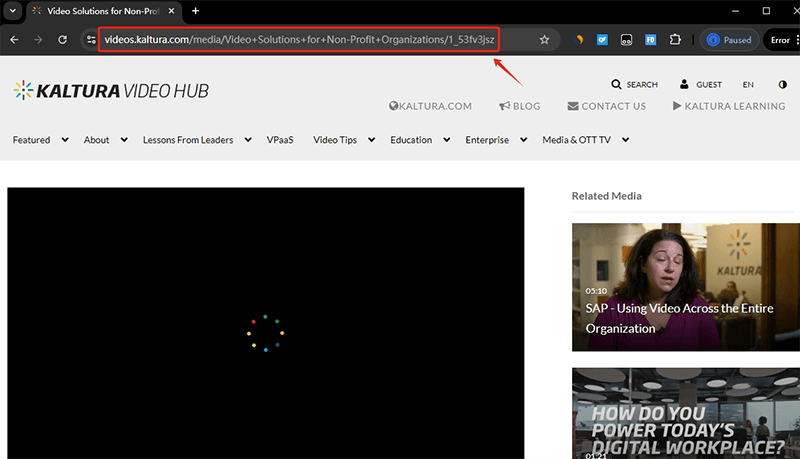
Task: Click the Related Media heading
Action: [607, 196]
